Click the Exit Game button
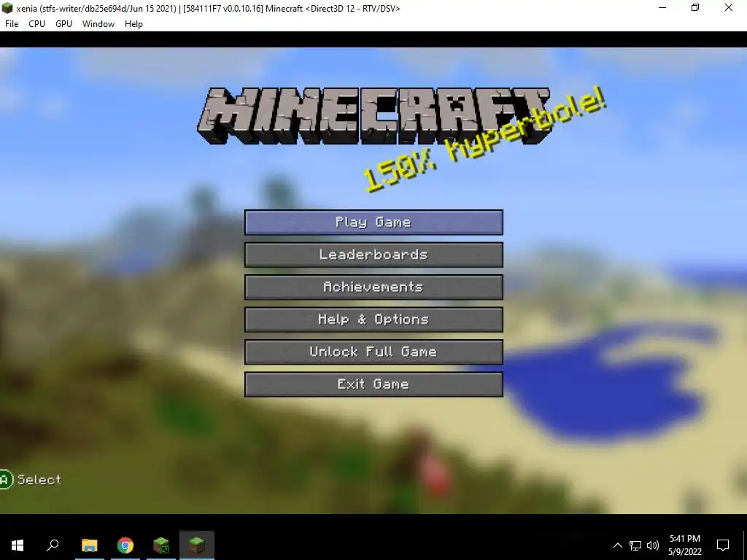This screenshot has width=747, height=560. [373, 384]
